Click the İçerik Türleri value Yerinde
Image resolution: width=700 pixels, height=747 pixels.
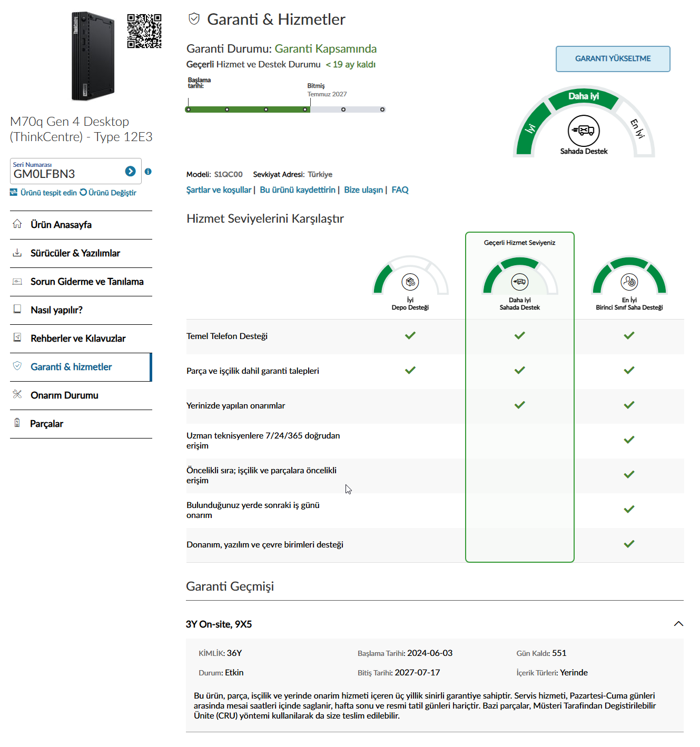(574, 672)
